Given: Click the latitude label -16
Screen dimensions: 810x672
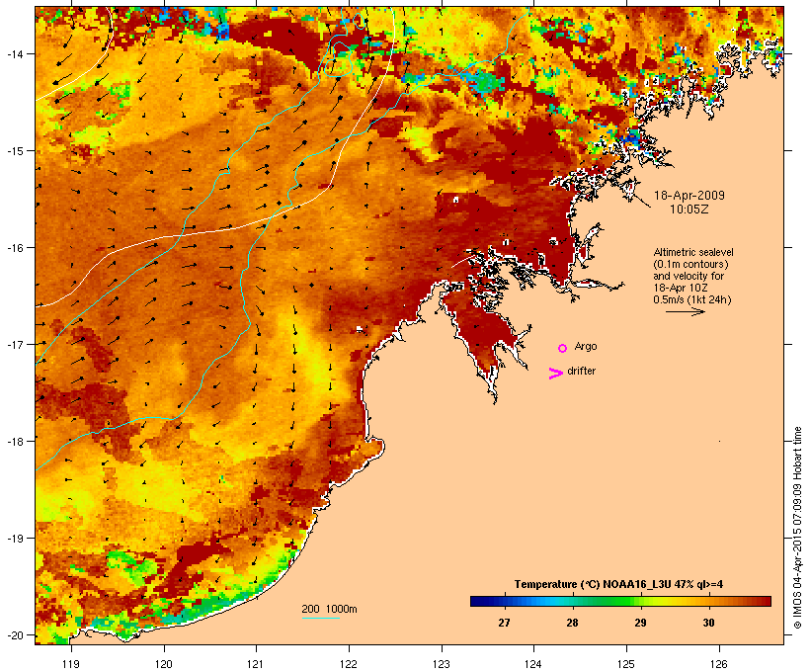Looking at the screenshot, I should pyautogui.click(x=15, y=248).
